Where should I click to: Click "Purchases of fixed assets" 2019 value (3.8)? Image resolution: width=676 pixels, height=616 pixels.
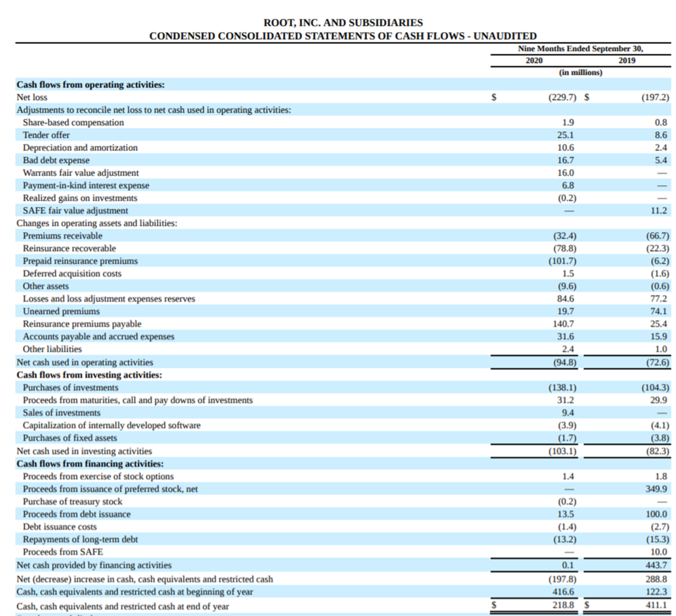click(660, 438)
